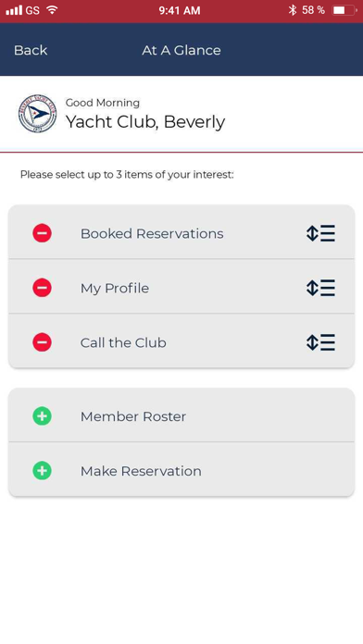
Task: Tap the reorder handle for My Profile
Action: 320,288
